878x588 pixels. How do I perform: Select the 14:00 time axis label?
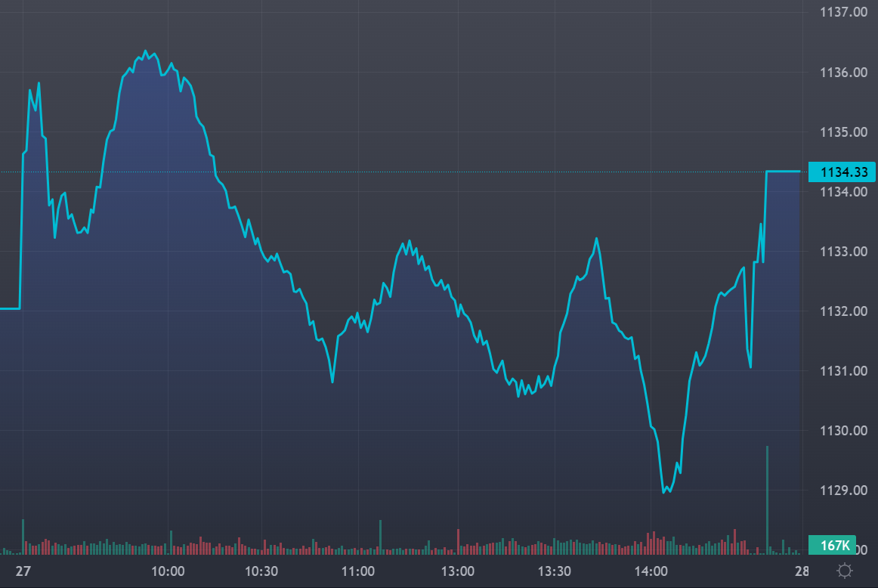coord(650,571)
